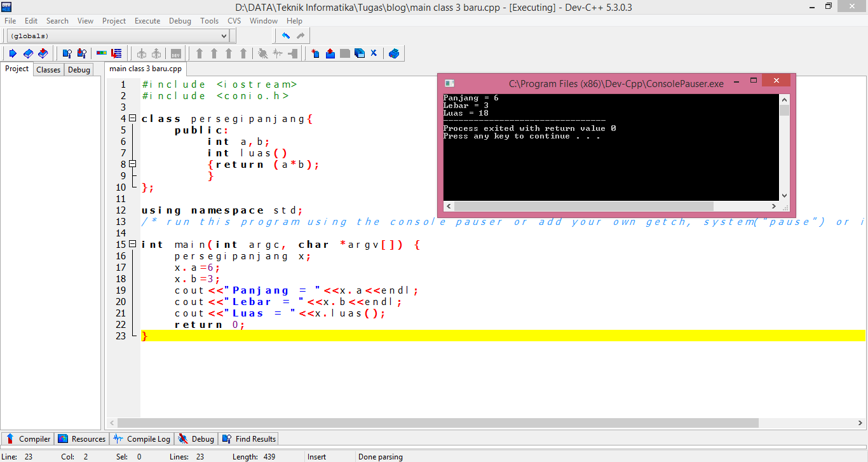
Task: Click the red-arrow text lines icon
Action: (116, 53)
